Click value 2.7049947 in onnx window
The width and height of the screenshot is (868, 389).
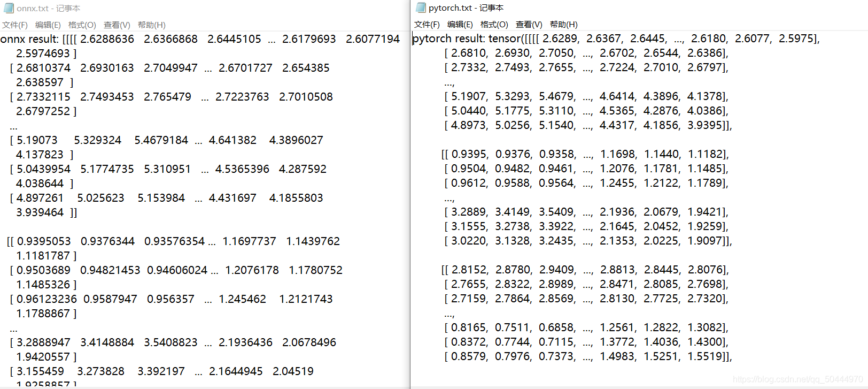[x=170, y=68]
